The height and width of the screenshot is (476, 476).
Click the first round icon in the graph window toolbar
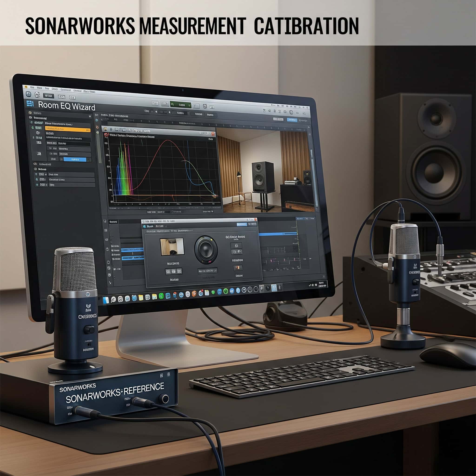pos(106,129)
